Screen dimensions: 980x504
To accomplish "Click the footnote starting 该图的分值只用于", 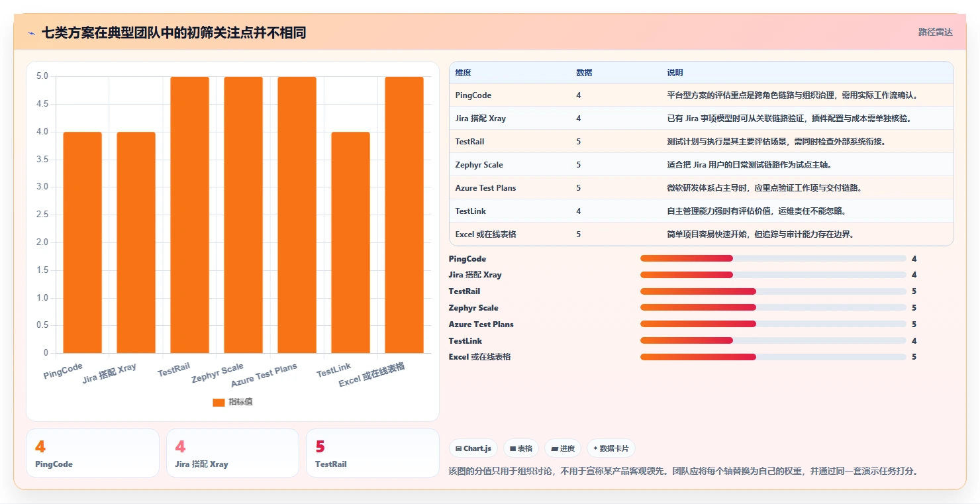I will [x=683, y=471].
